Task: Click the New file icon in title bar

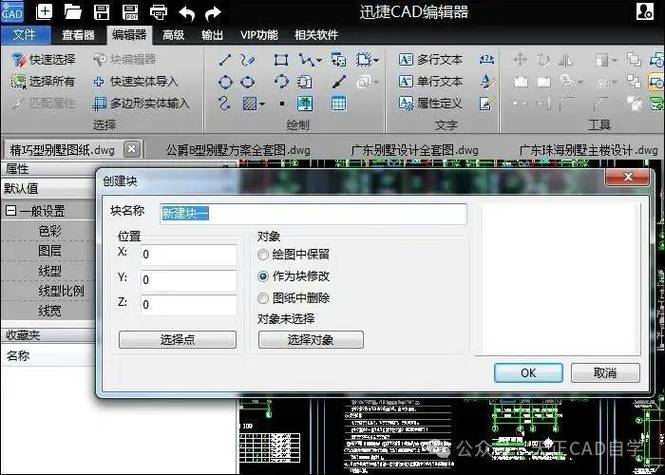Action: 44,11
